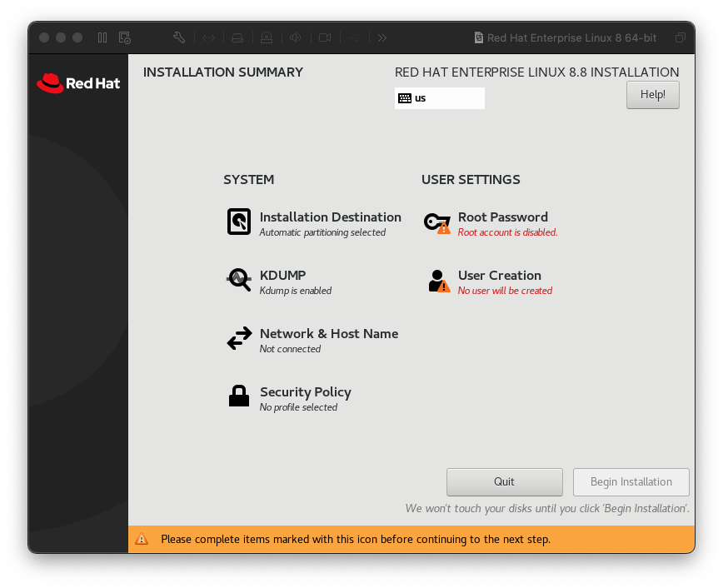Click the user/lock device toolbar icon
The image size is (723, 588).
[x=267, y=37]
